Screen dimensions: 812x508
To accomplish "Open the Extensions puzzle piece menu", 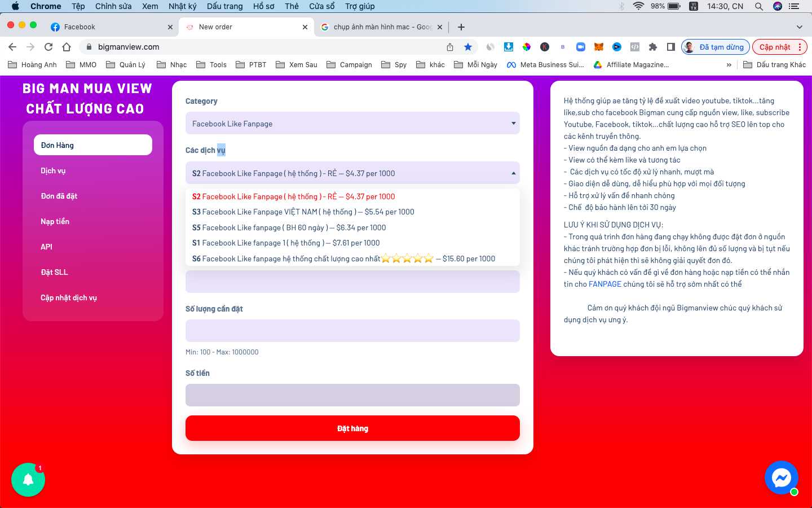I will pyautogui.click(x=653, y=47).
